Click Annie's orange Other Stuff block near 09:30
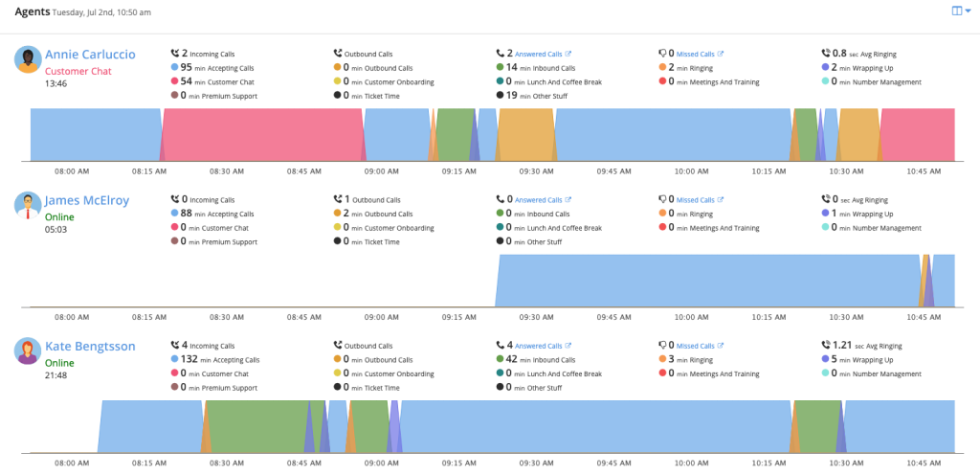980x475 pixels. [525, 134]
